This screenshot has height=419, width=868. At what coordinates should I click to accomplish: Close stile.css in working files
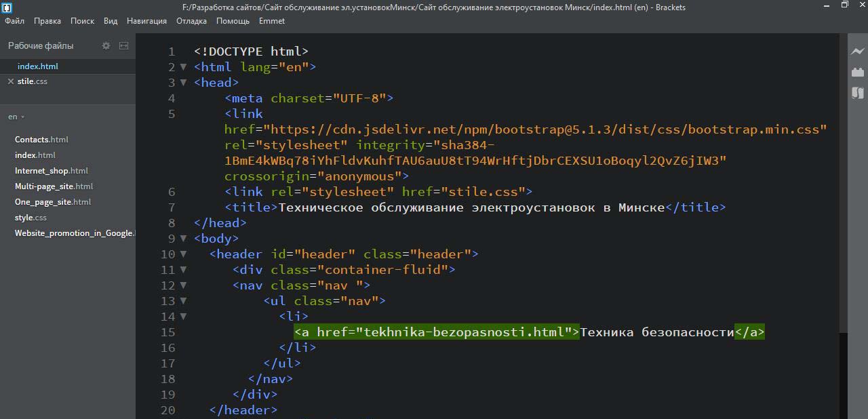click(x=10, y=81)
